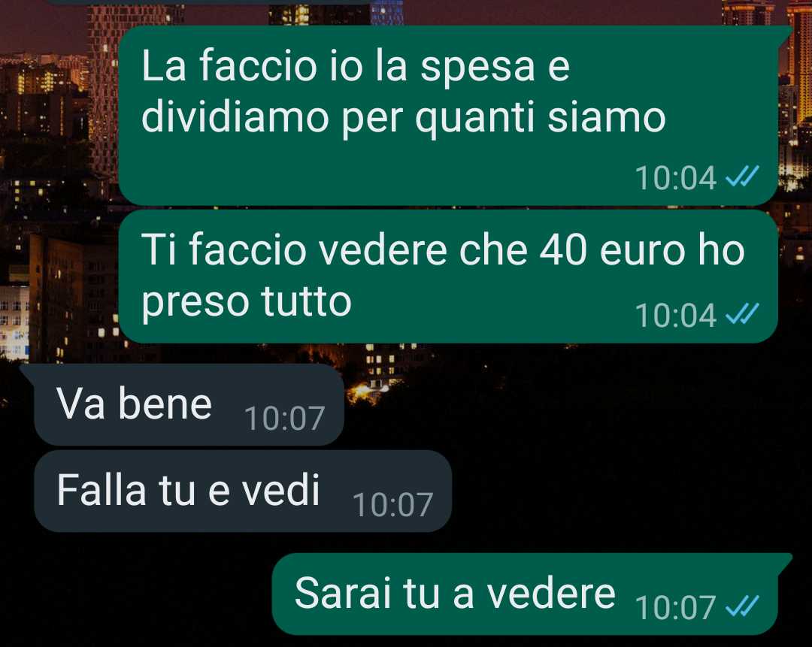Viewport: 812px width, 647px height.
Task: Select the received 'Va bene' message bubble
Action: 182,405
